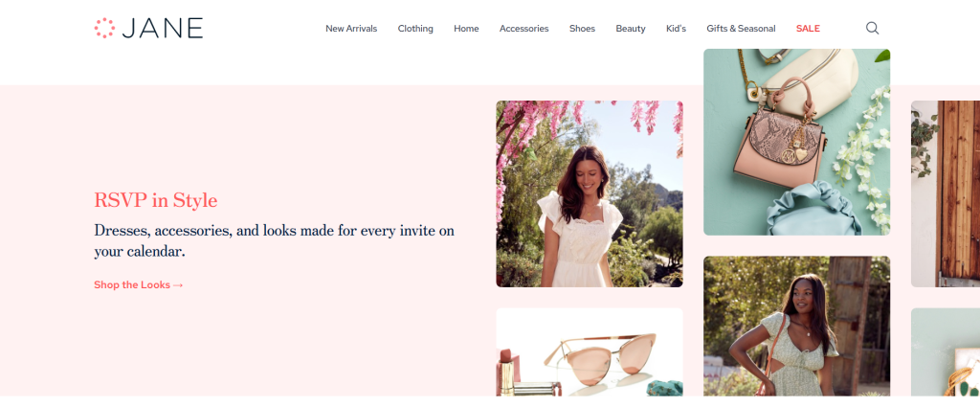Open the woman in white dress photo
The image size is (980, 407).
589,193
